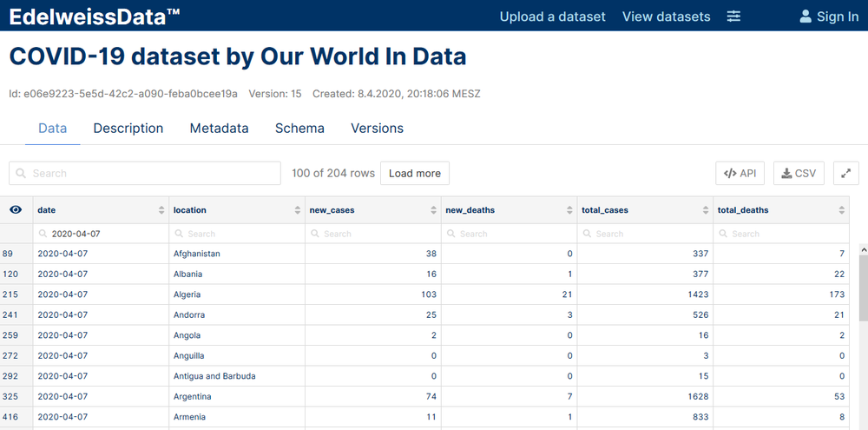The height and width of the screenshot is (430, 868).
Task: Open the Schema tab
Action: pyautogui.click(x=299, y=129)
